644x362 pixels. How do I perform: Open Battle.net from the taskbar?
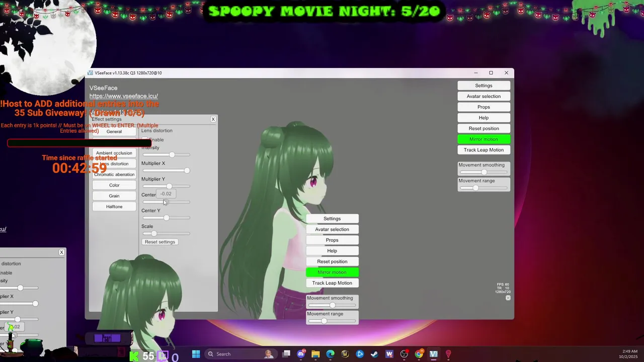[x=360, y=354]
